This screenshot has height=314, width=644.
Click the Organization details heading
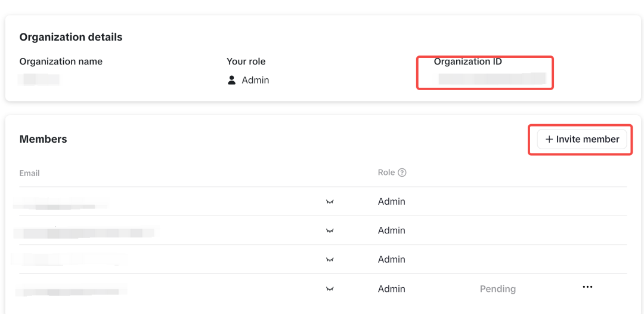[70, 37]
